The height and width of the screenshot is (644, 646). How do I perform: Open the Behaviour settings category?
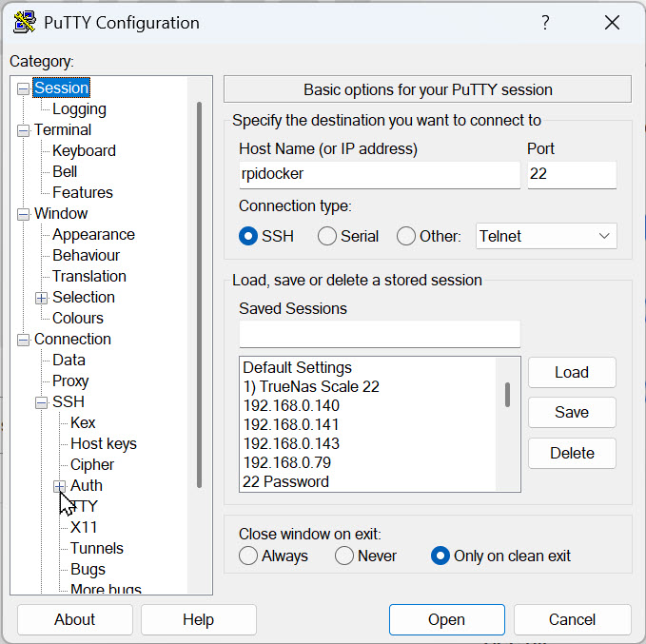tap(87, 256)
